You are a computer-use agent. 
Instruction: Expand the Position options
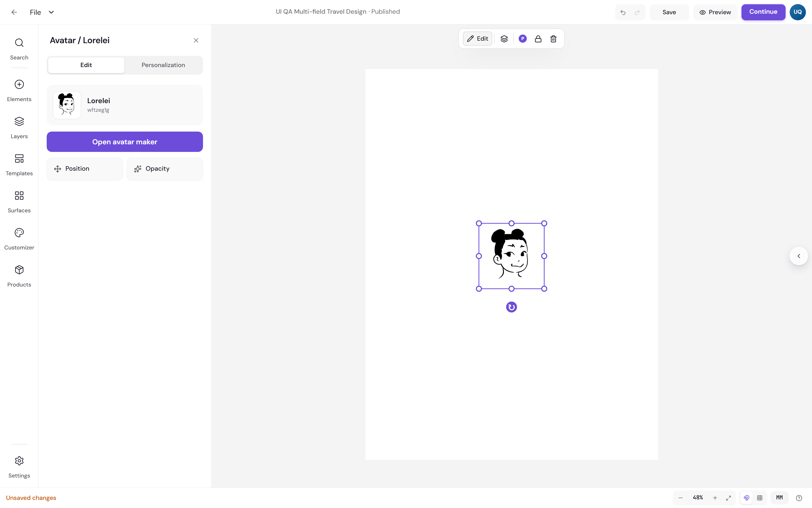pos(85,169)
